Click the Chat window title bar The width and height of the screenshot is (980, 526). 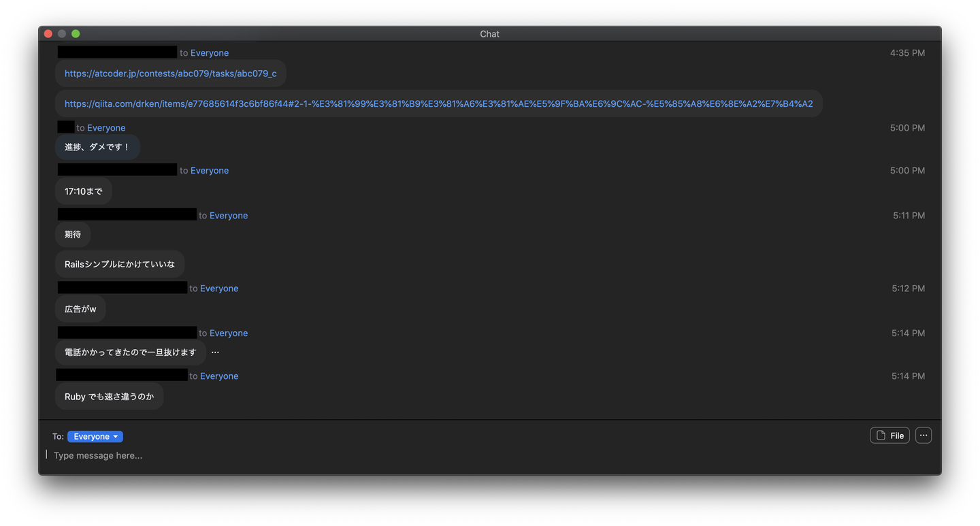489,34
